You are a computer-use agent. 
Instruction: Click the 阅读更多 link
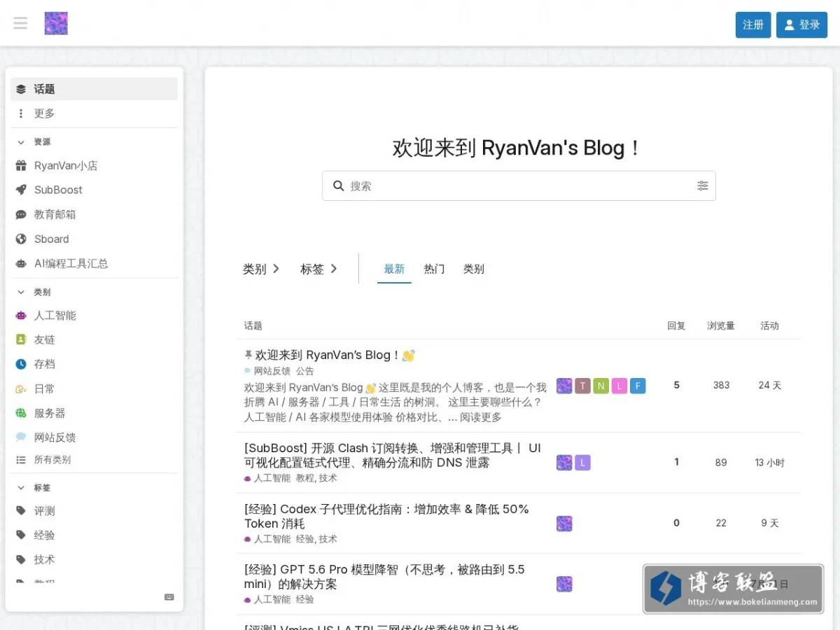(481, 416)
